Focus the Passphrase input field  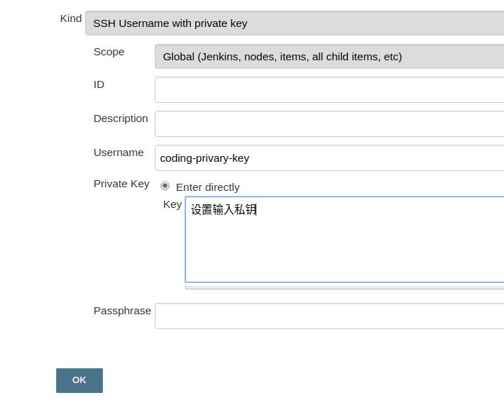click(329, 316)
